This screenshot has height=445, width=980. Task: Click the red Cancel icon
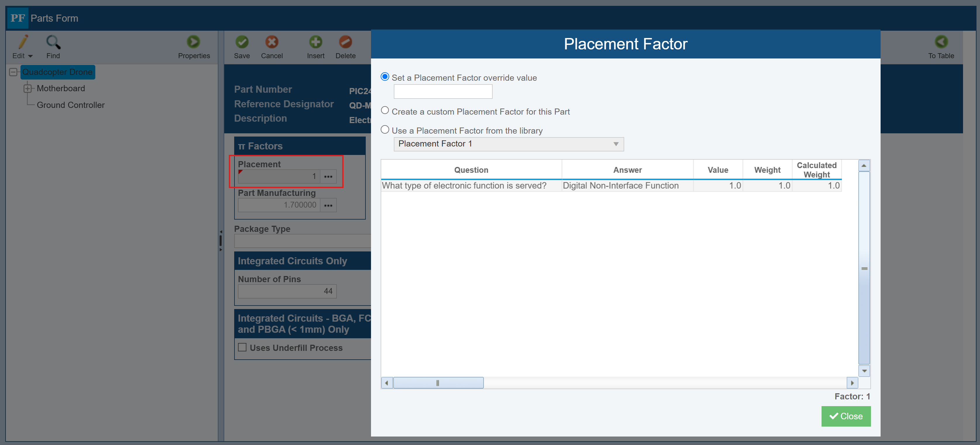pyautogui.click(x=272, y=42)
